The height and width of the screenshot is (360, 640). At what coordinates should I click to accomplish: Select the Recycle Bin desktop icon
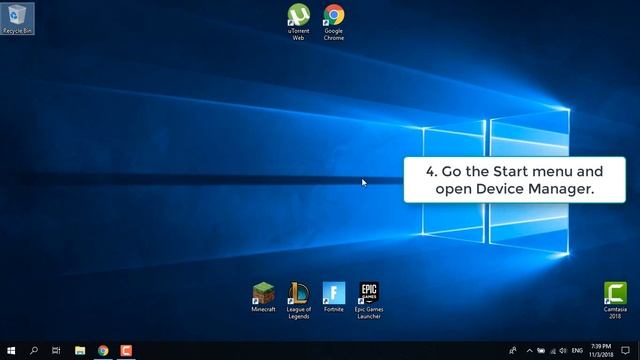click(x=17, y=19)
